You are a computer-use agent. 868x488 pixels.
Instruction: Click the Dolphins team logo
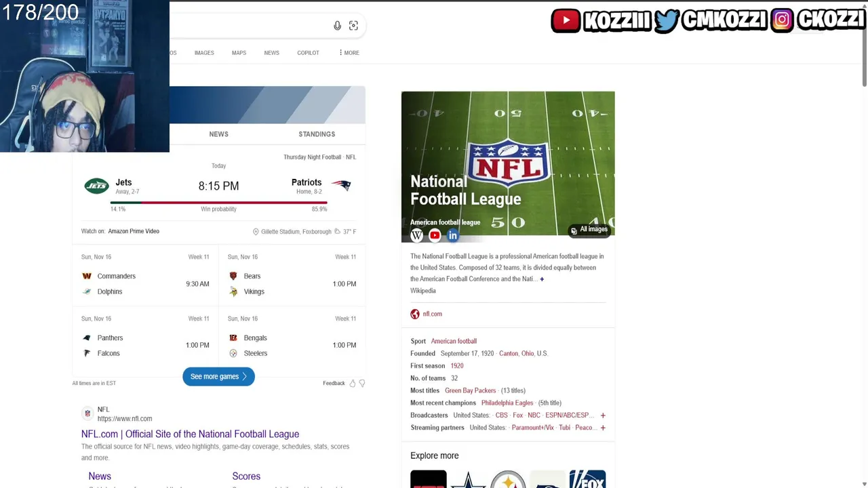coord(87,291)
